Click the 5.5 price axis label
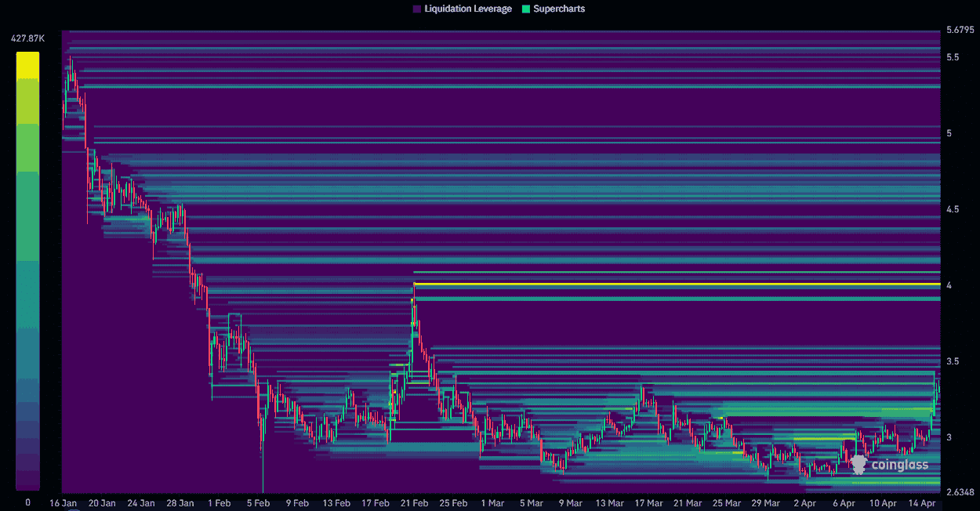 pos(952,58)
